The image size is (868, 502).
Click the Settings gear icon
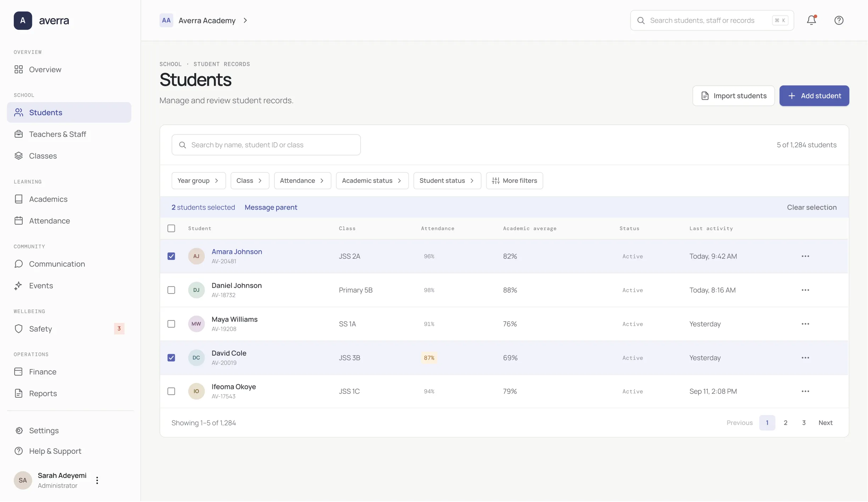(19, 430)
